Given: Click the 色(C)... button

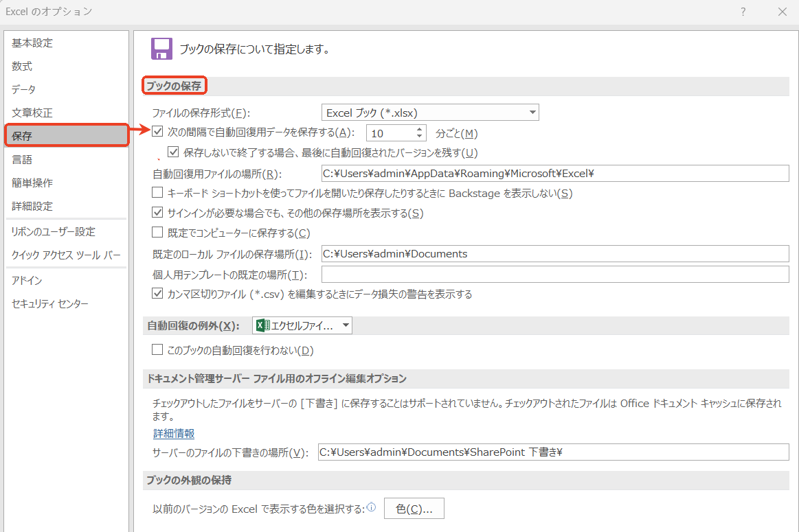Looking at the screenshot, I should pyautogui.click(x=414, y=508).
